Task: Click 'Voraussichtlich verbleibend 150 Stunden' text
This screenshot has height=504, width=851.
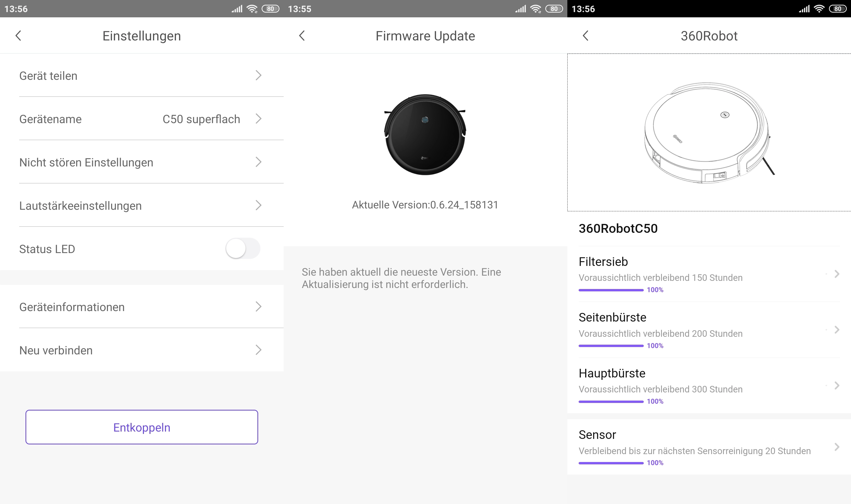Action: click(x=660, y=277)
